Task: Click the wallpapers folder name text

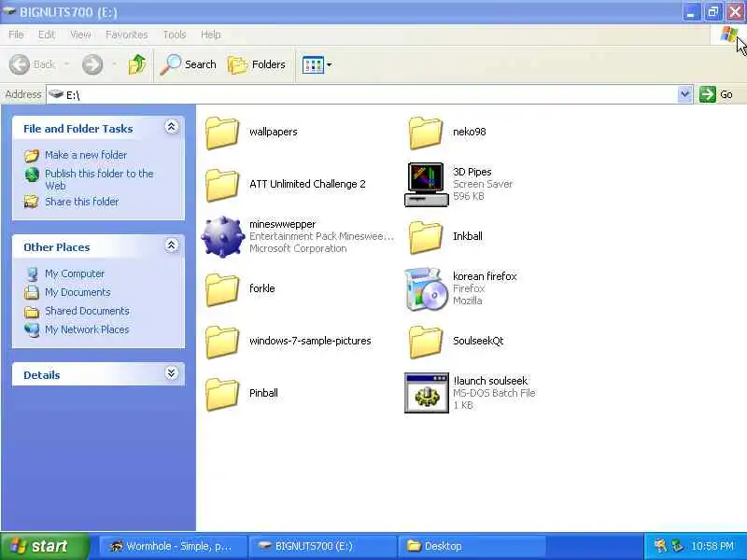Action: [x=274, y=132]
